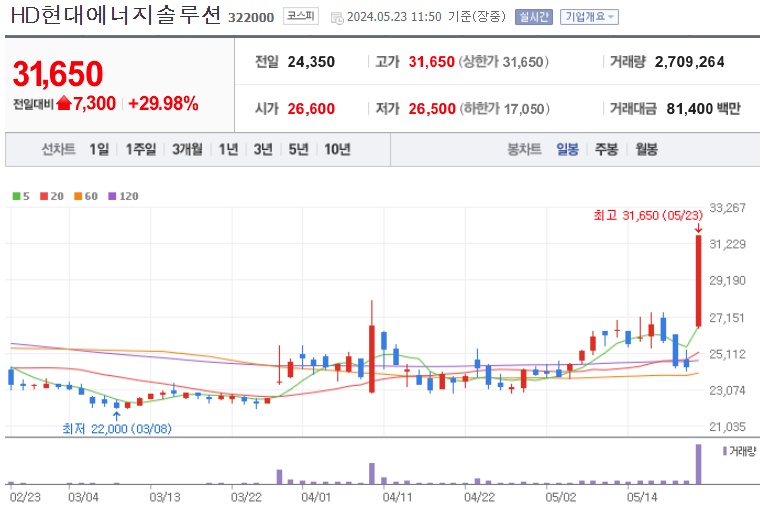The width and height of the screenshot is (760, 510).
Task: Click the +29.98% change rate
Action: 163,104
